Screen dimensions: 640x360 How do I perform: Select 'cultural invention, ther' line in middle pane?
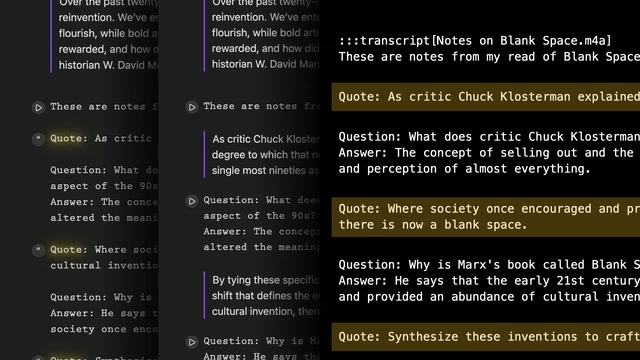[x=265, y=311]
